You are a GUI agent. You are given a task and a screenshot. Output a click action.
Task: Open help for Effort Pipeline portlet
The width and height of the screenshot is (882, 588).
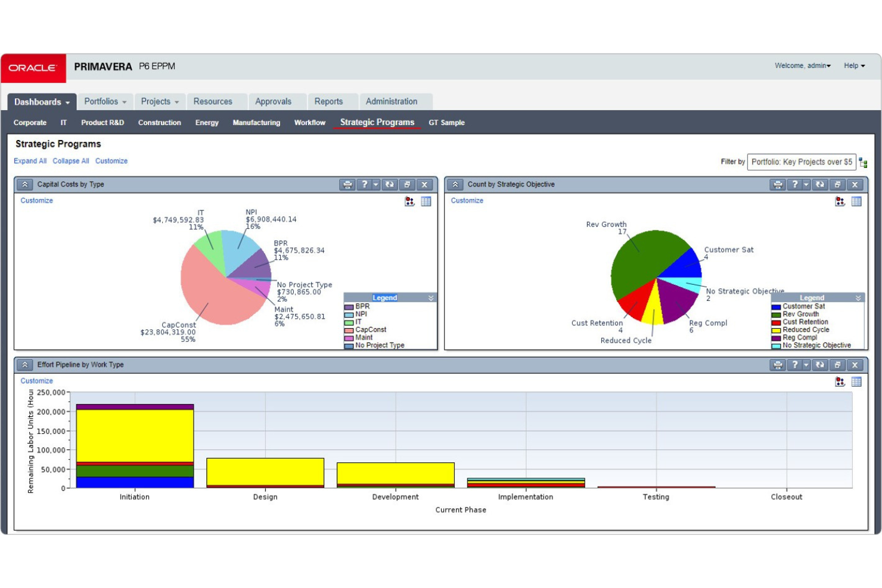794,365
